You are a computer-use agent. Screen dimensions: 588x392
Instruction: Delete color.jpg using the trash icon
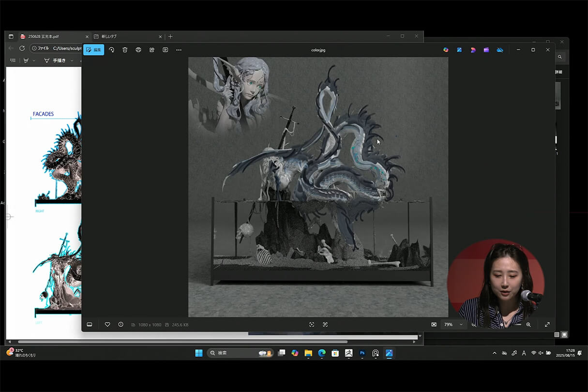(x=125, y=50)
